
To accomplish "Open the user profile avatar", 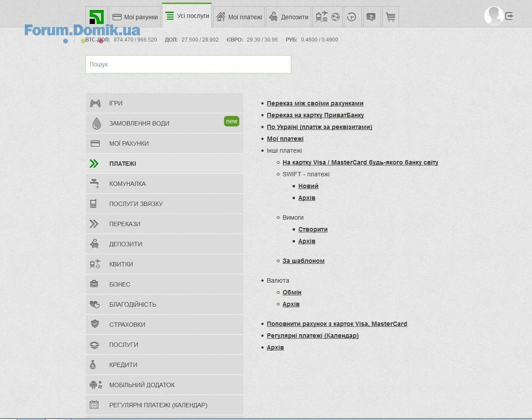I will coord(493,16).
